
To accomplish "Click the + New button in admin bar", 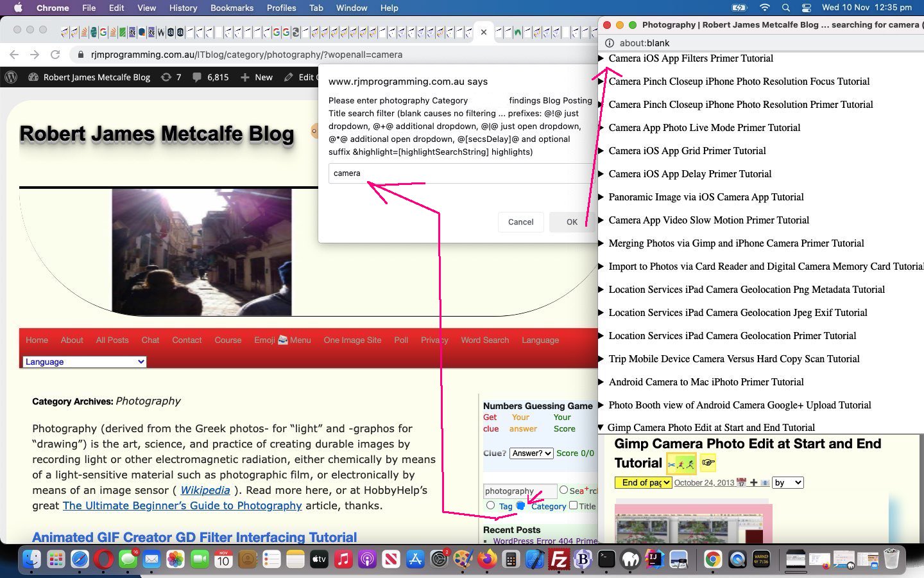I will tap(257, 77).
